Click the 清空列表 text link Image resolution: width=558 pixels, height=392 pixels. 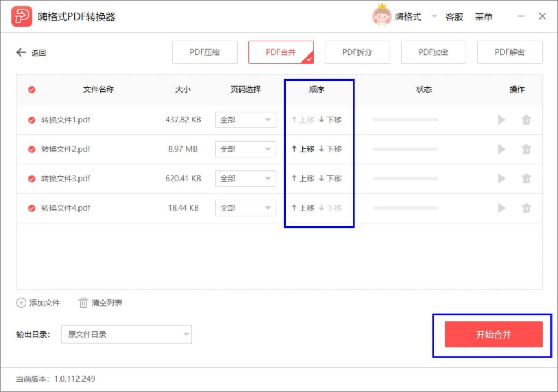pyautogui.click(x=107, y=303)
